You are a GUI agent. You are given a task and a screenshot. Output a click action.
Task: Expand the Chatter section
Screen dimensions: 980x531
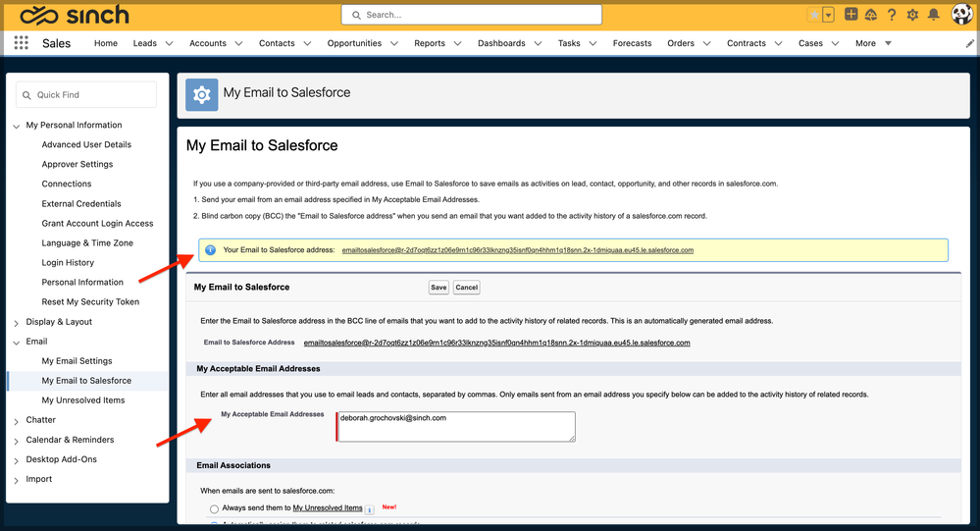(17, 421)
